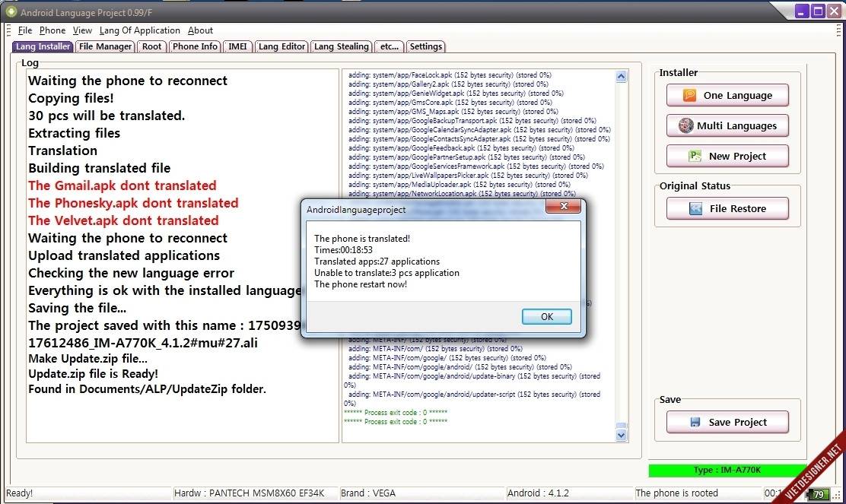
Task: Switch to the Lang Editor tab
Action: (281, 46)
